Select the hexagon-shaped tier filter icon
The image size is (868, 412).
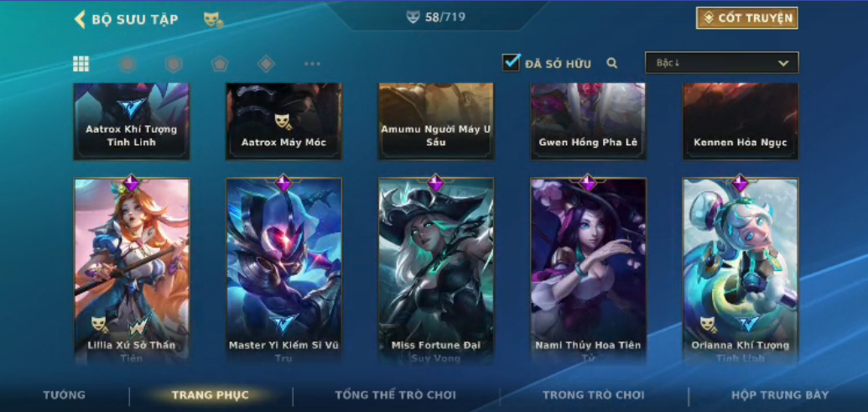coord(174,64)
